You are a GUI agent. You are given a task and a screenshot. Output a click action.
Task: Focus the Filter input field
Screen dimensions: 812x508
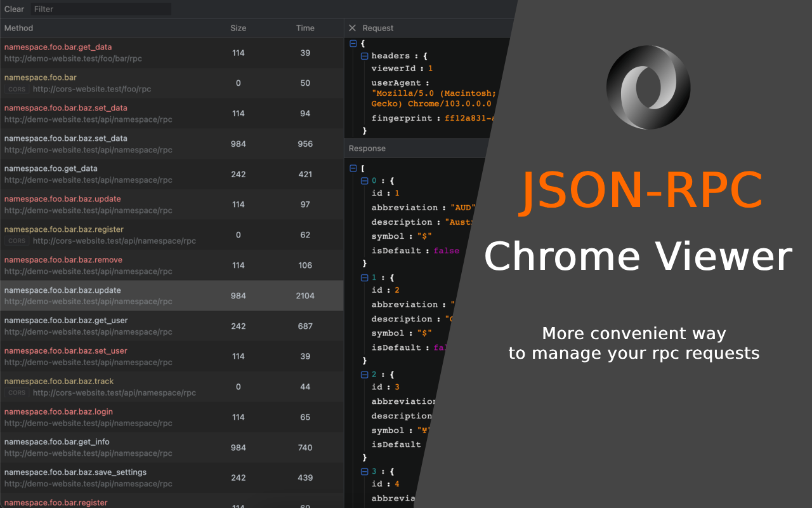[x=101, y=9]
